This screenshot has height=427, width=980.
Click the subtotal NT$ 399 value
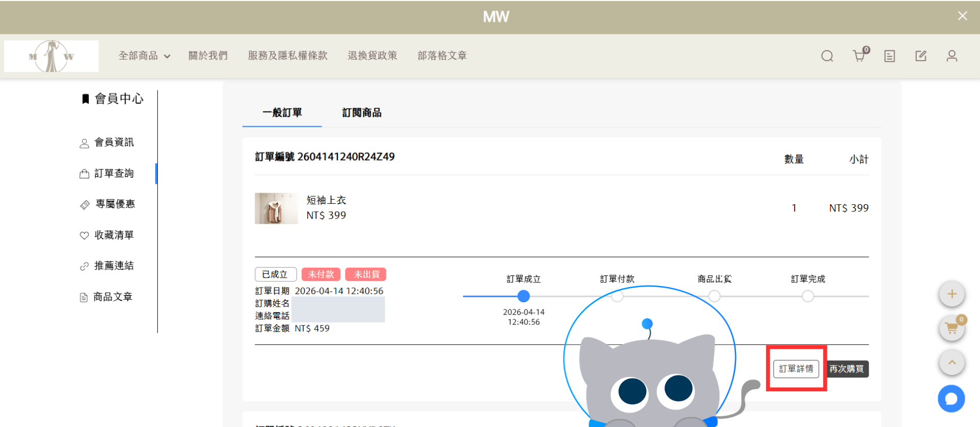point(849,208)
